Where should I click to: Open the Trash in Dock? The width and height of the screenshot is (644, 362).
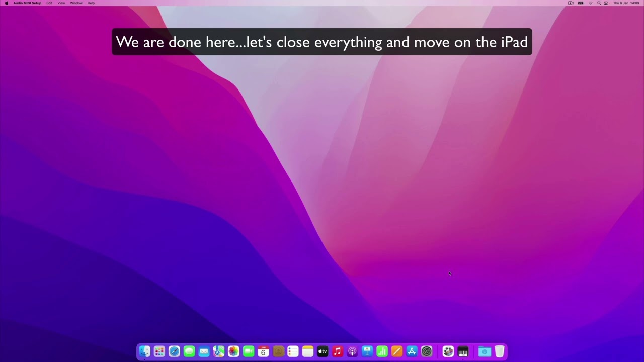500,351
